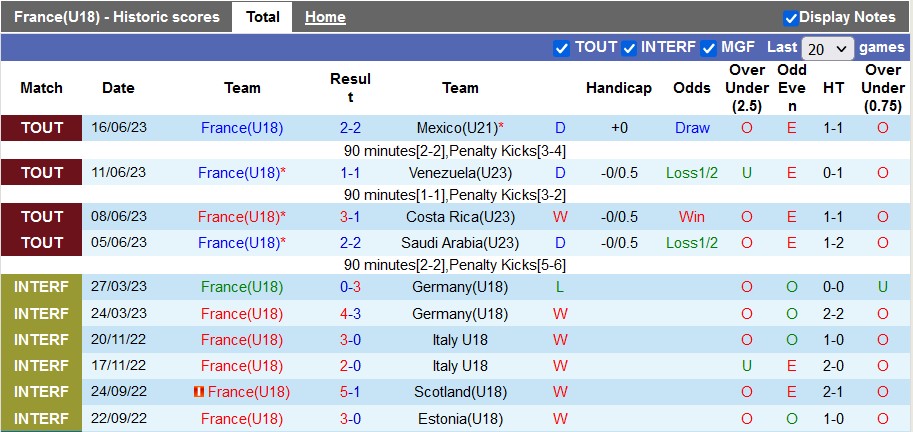913x432 pixels.
Task: Switch to the Home tab
Action: tap(325, 17)
